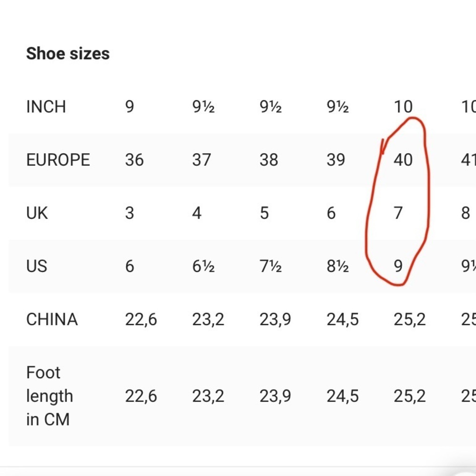476x476 pixels.
Task: Click foot length 25,2 cell
Action: tap(410, 396)
